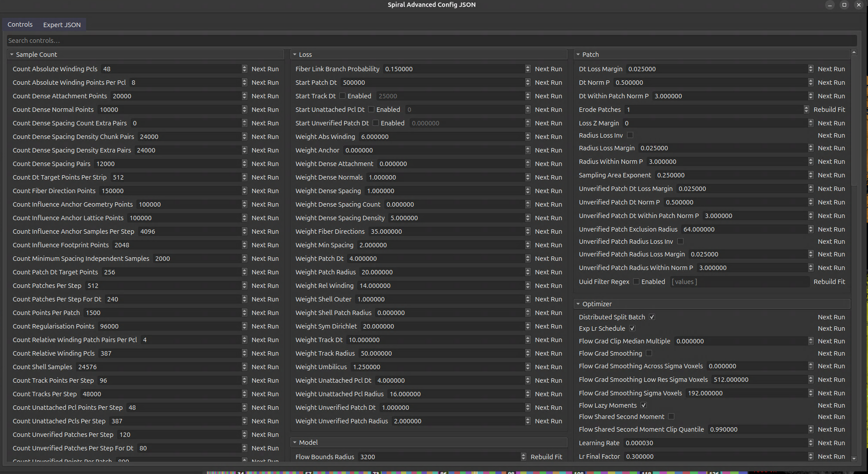
Task: Uncheck Exp Lr Schedule
Action: (632, 328)
